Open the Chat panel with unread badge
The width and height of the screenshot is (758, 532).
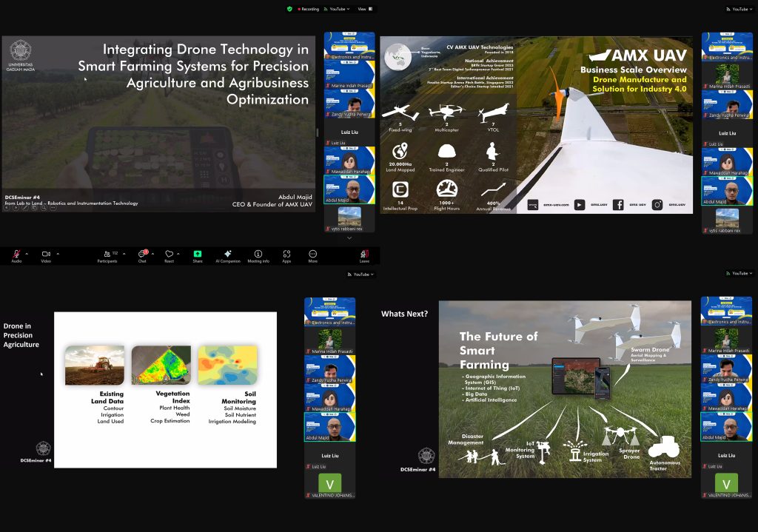[x=143, y=255]
